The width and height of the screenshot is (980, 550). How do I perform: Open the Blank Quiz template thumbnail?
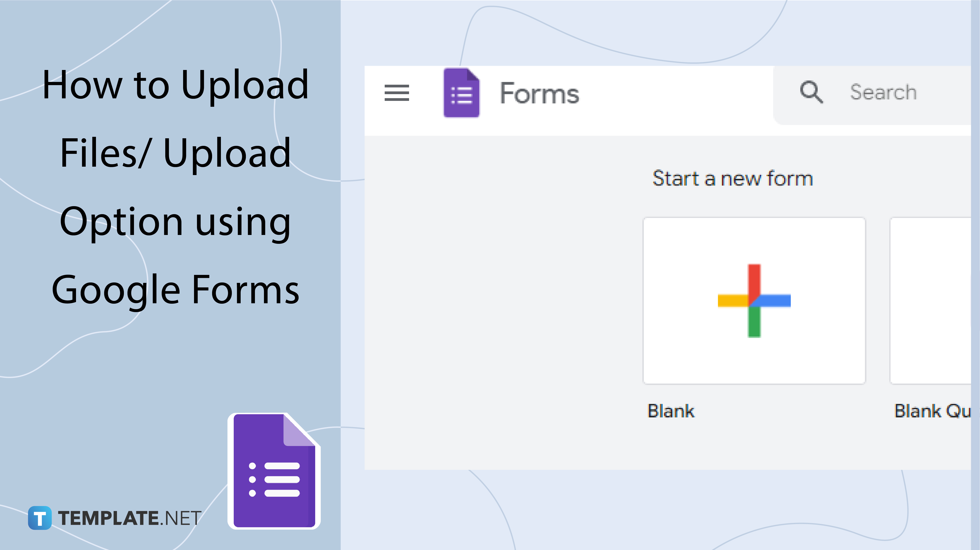(x=930, y=301)
